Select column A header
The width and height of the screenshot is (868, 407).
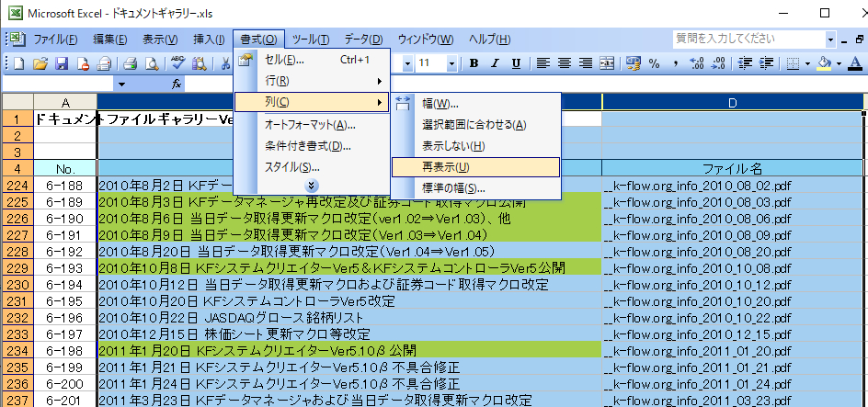pos(65,102)
